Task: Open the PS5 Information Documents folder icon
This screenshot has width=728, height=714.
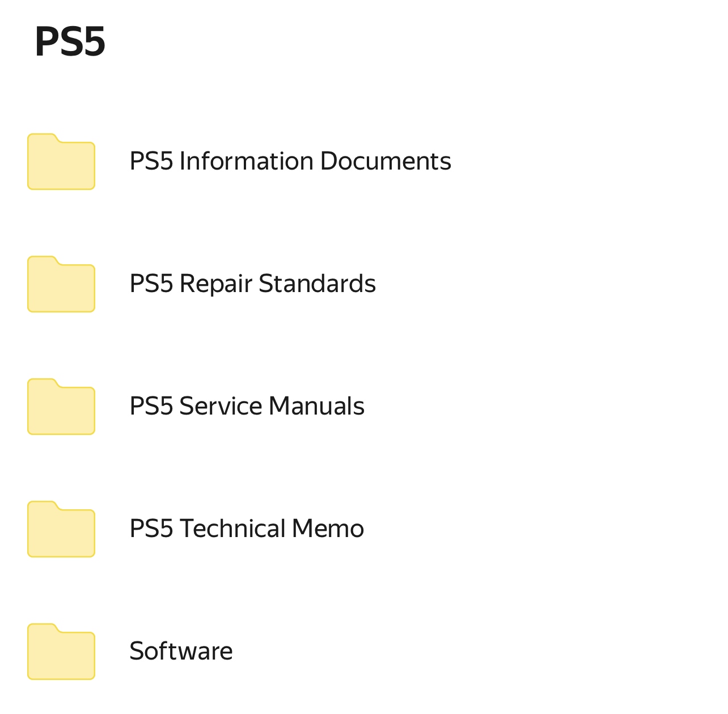Action: tap(61, 162)
